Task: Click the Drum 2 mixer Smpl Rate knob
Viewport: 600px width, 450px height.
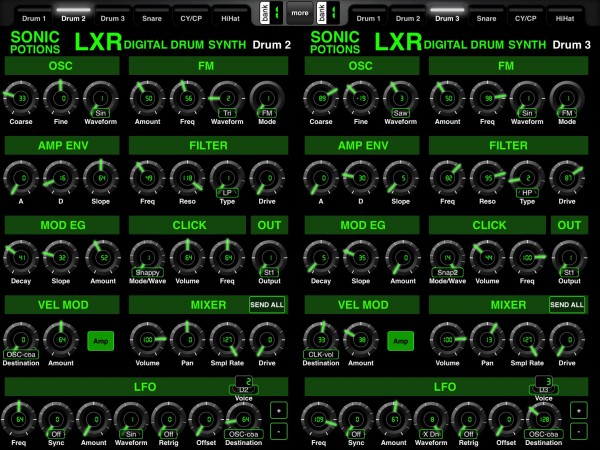Action: pos(227,339)
